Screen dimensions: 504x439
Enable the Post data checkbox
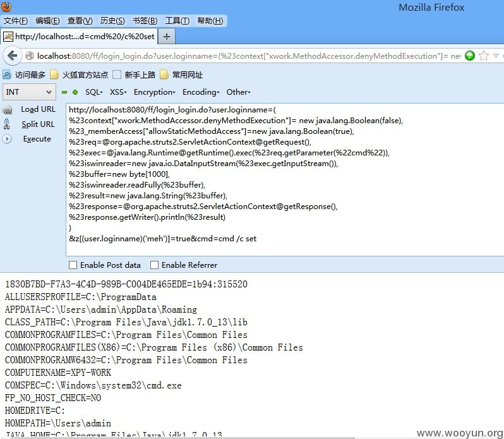(73, 265)
